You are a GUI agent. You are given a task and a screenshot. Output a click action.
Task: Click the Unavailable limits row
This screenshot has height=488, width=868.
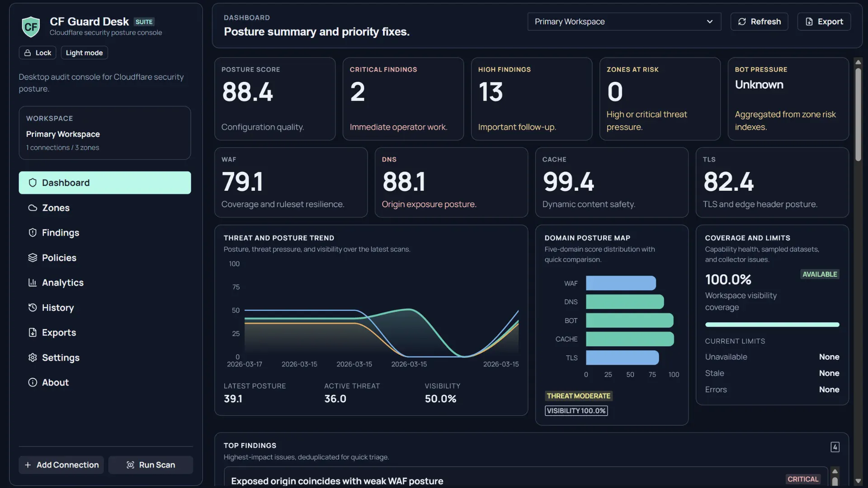pyautogui.click(x=772, y=357)
